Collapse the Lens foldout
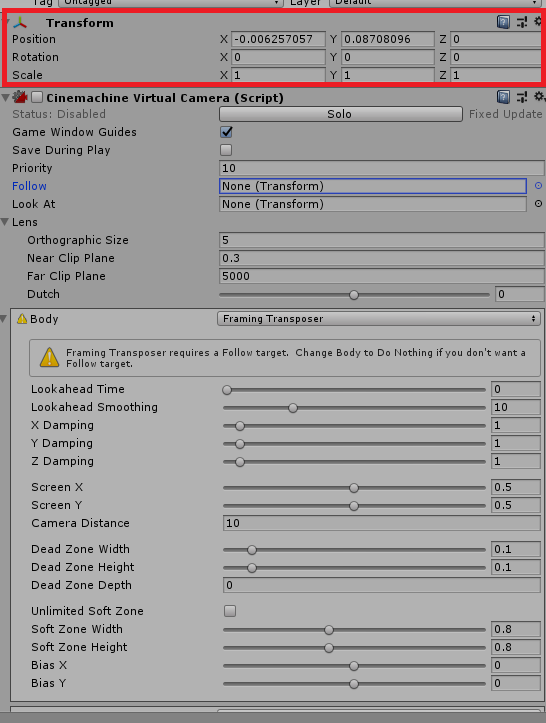 (x=5, y=222)
